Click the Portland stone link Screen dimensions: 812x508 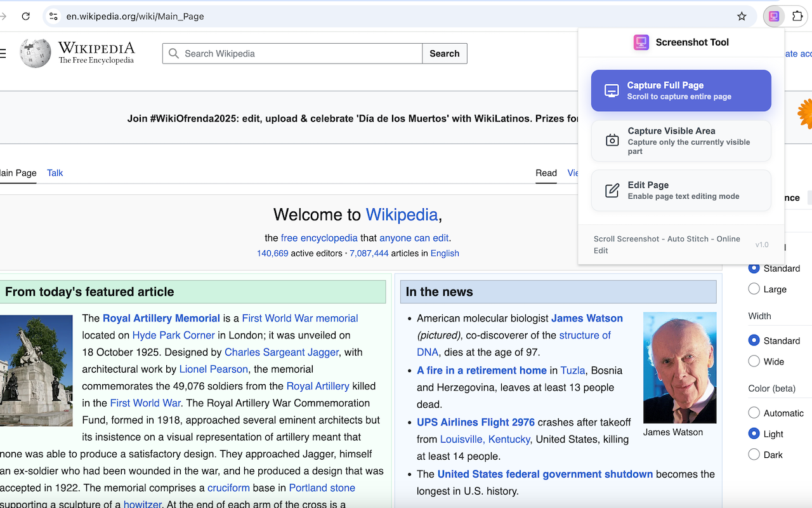coord(322,488)
